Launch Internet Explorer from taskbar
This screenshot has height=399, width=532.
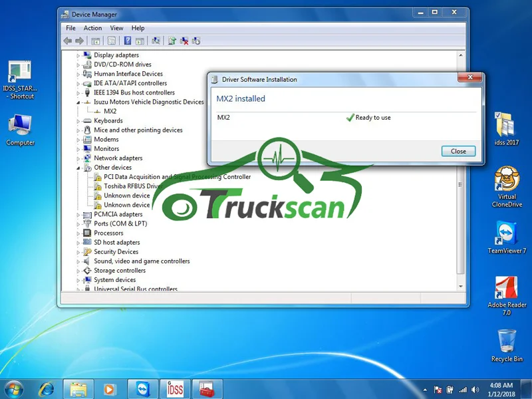47,389
